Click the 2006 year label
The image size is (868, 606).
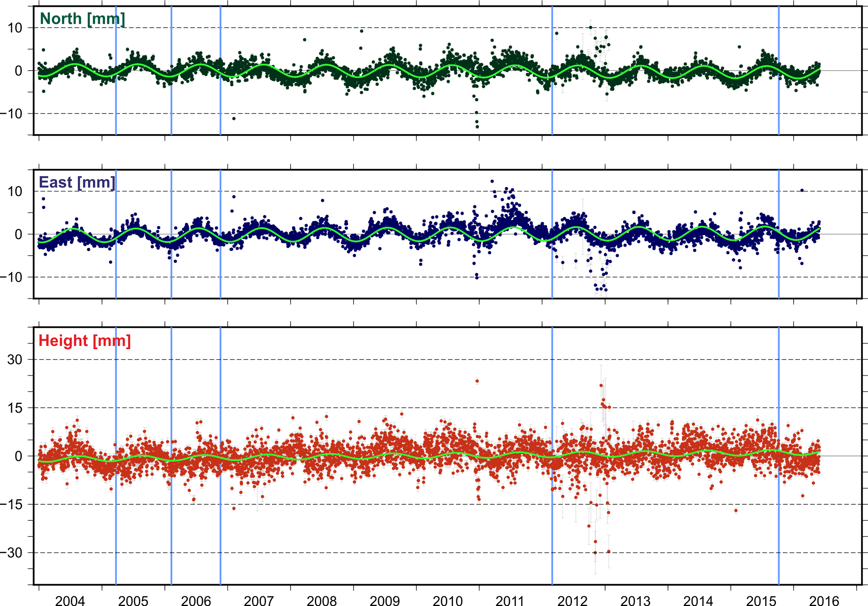(x=196, y=601)
